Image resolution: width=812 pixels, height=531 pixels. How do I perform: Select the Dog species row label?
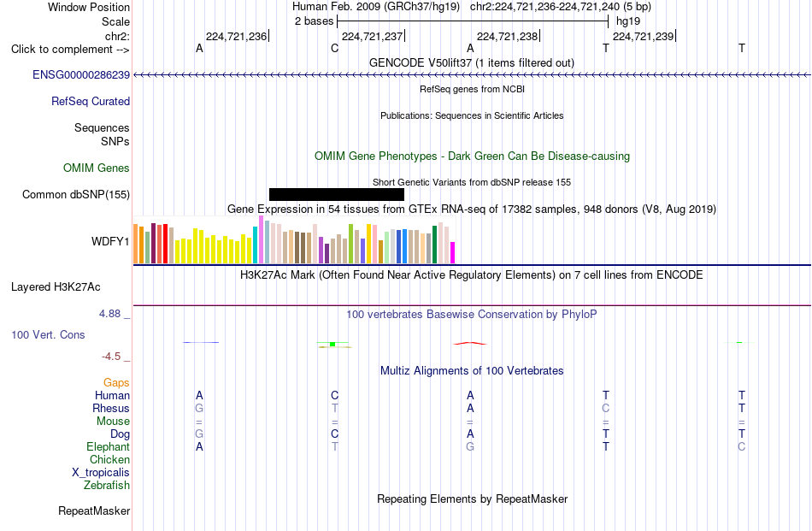(121, 434)
